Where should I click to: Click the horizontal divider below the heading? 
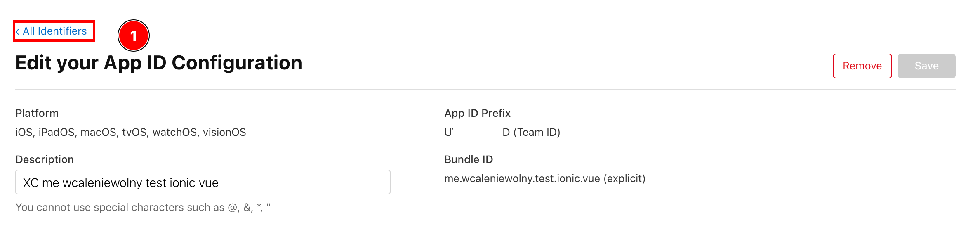coord(485,90)
